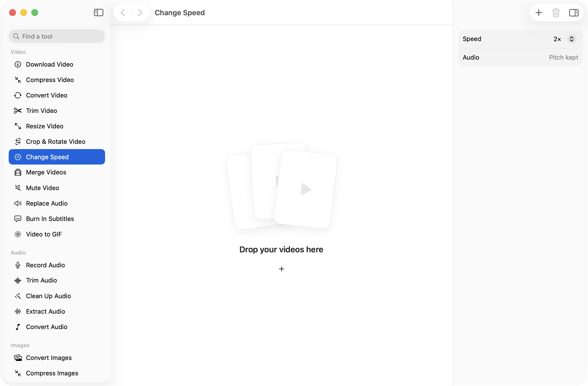Open the Convert Video tool
The height and width of the screenshot is (386, 588).
click(x=57, y=95)
